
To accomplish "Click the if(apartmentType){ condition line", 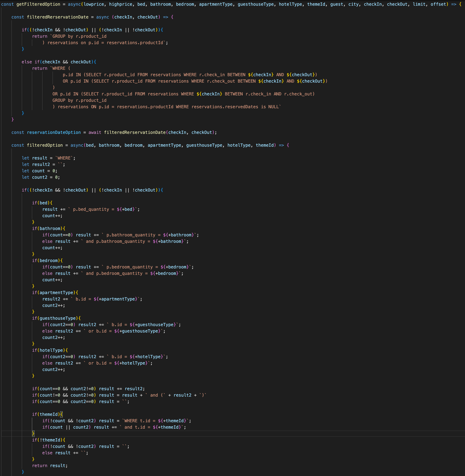I will tap(55, 293).
